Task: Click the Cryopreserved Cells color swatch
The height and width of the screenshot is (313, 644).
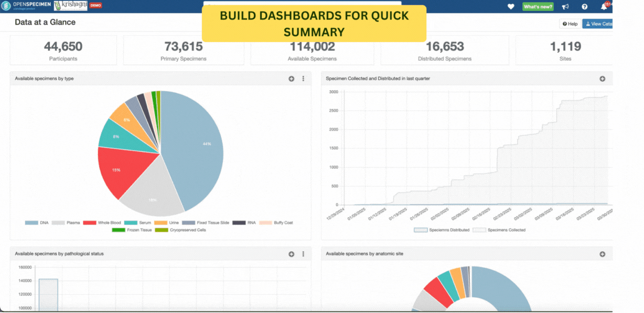Action: (162, 230)
